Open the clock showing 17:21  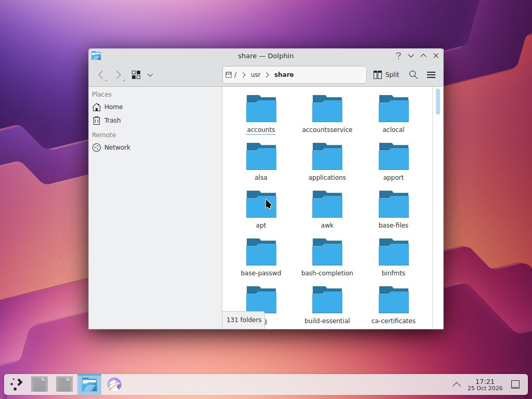pos(485,384)
